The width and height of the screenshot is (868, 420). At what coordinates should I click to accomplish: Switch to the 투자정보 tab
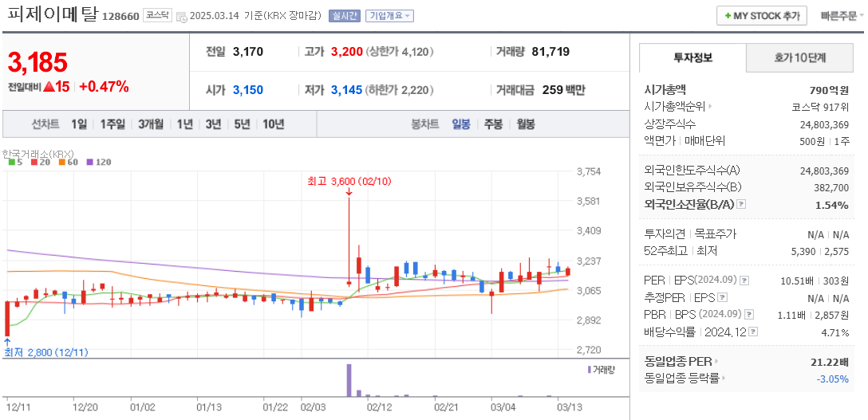(693, 57)
